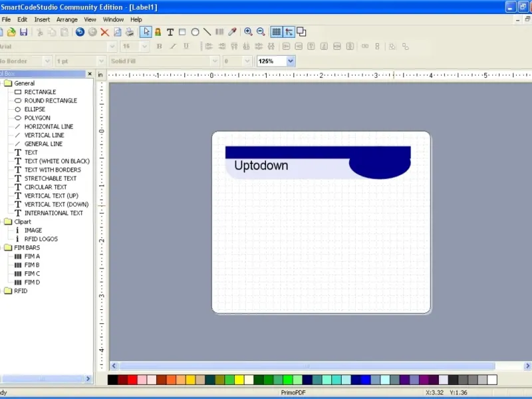
Task: Open the zoom level 125% dropdown
Action: [x=291, y=61]
